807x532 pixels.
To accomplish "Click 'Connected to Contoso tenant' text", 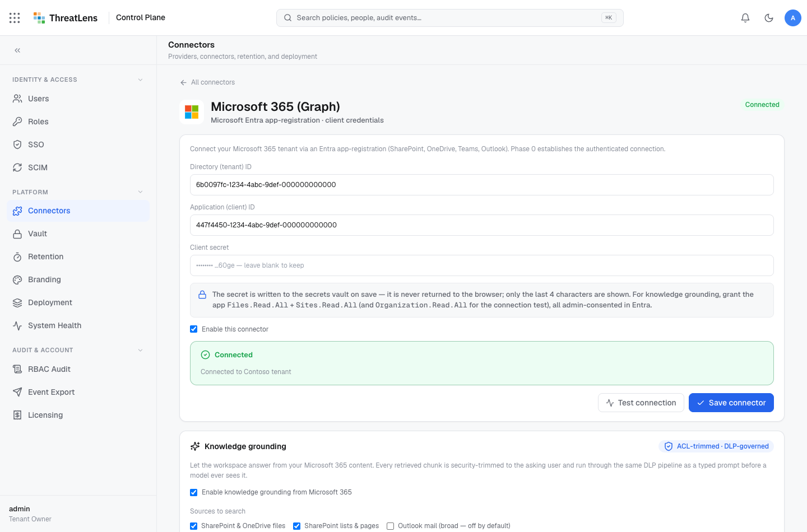I will pos(246,372).
